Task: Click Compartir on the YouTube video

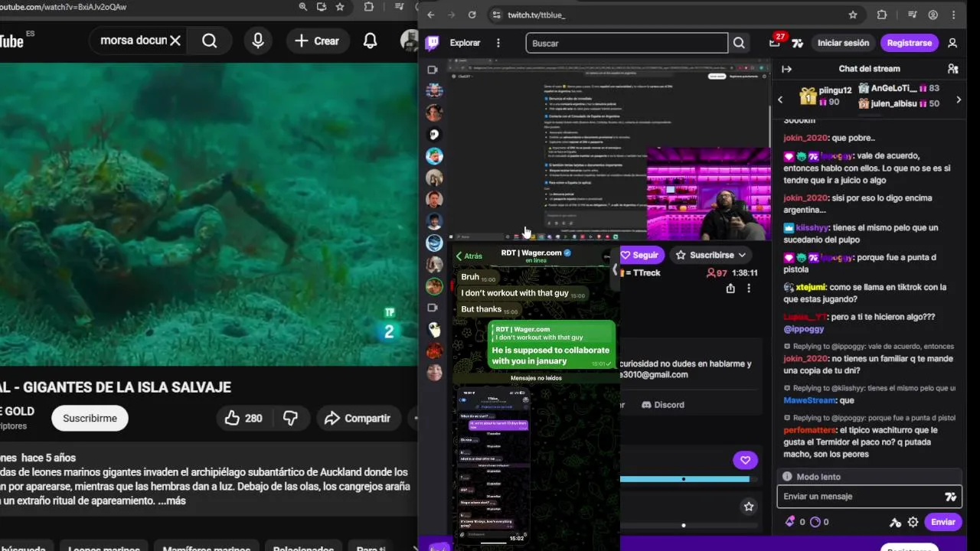Action: [x=357, y=418]
